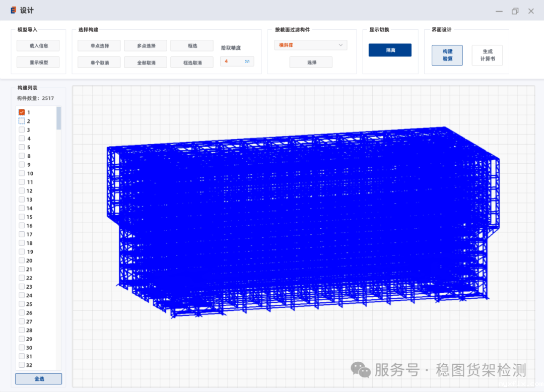Screen dimensions: 544x392
Task: Check the box for member 2
Action: pos(22,121)
